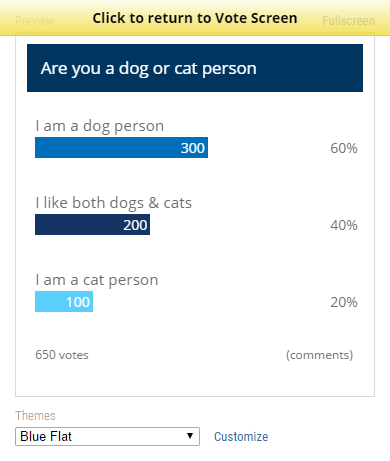Click the yellow return to Vote Screen banner

pyautogui.click(x=195, y=18)
